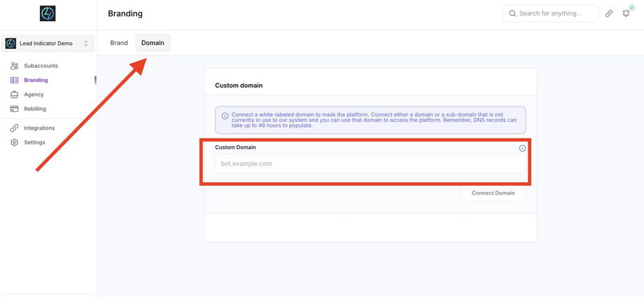644x297 pixels.
Task: Focus the Custom Domain text field
Action: pos(370,164)
